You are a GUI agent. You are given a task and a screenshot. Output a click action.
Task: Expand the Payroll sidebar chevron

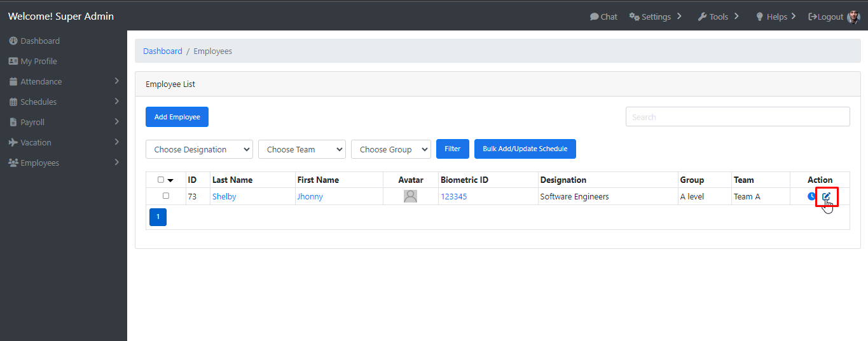(117, 121)
